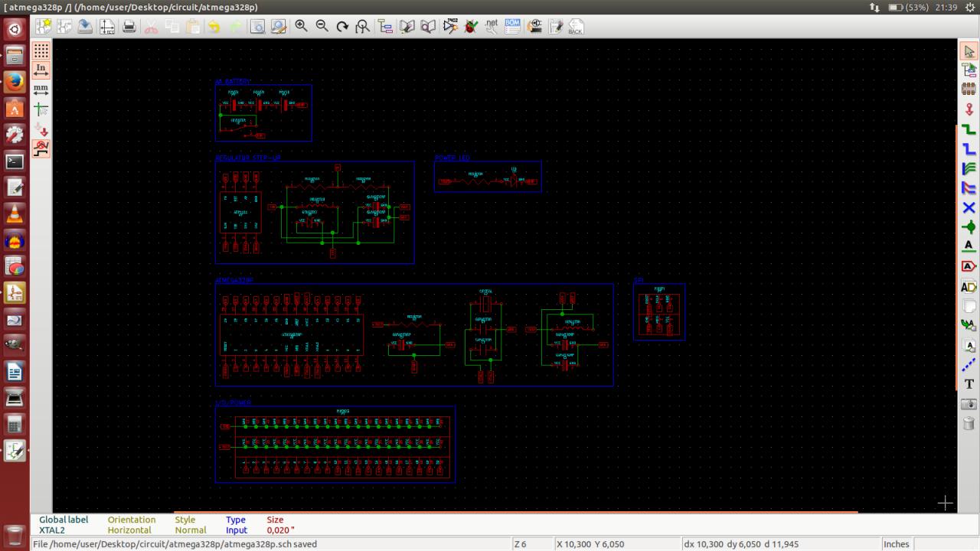
Task: Open the system gear menu
Action: coord(971,7)
